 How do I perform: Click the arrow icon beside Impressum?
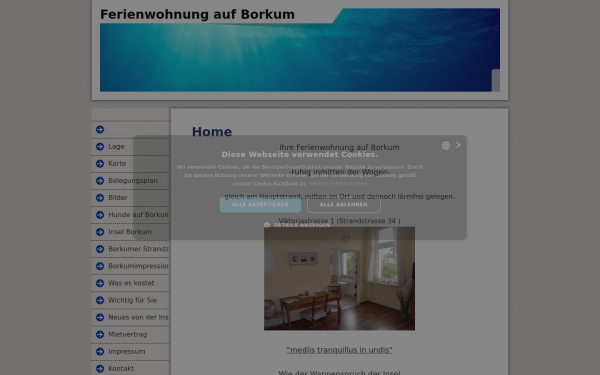tap(100, 352)
